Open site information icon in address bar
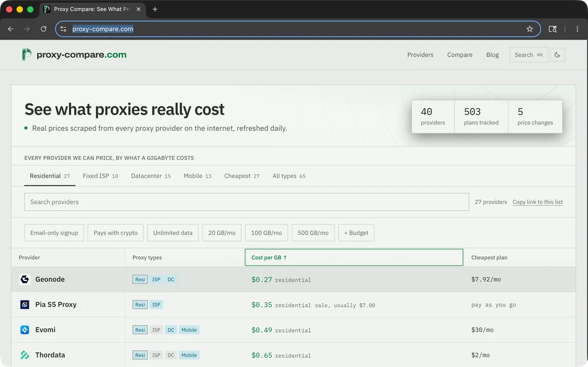The height and width of the screenshot is (367, 588). (64, 29)
